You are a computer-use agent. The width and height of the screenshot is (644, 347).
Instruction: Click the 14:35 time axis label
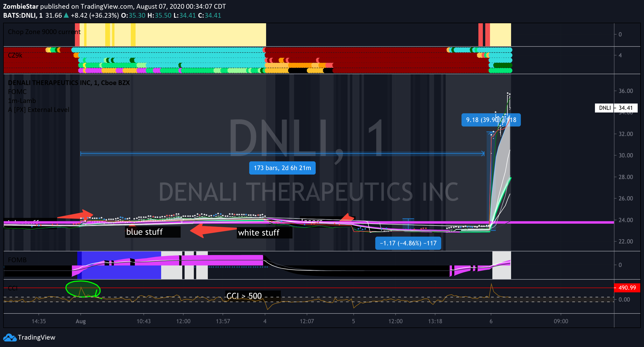[39, 321]
